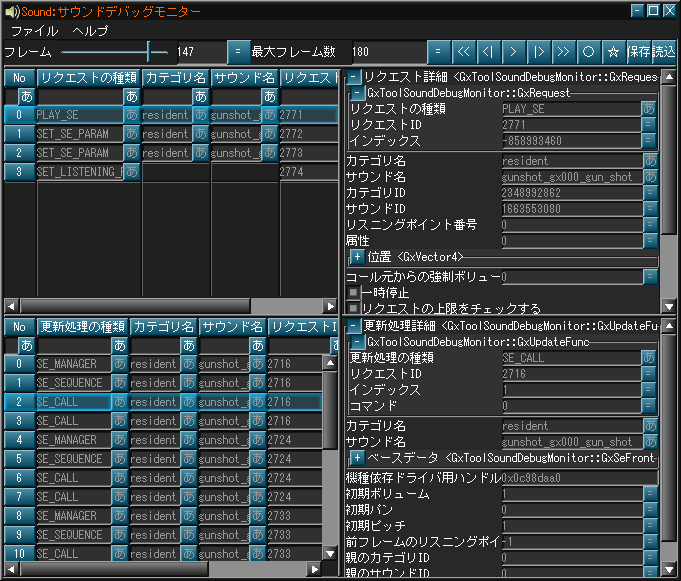Click the star (☆) button in toolbar

(x=614, y=52)
